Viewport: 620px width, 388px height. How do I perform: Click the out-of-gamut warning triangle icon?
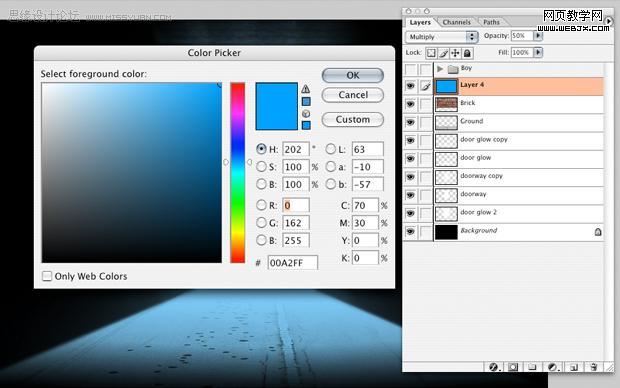pyautogui.click(x=306, y=89)
